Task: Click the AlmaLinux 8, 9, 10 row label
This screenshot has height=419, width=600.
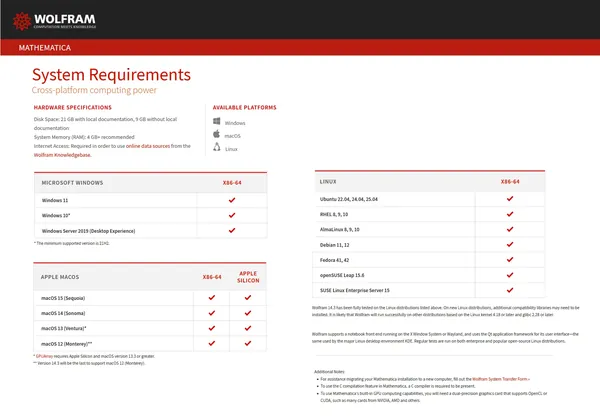Action: pos(339,230)
